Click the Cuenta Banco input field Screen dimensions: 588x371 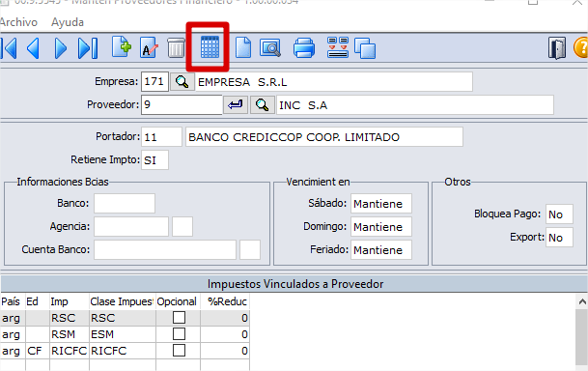(165, 250)
